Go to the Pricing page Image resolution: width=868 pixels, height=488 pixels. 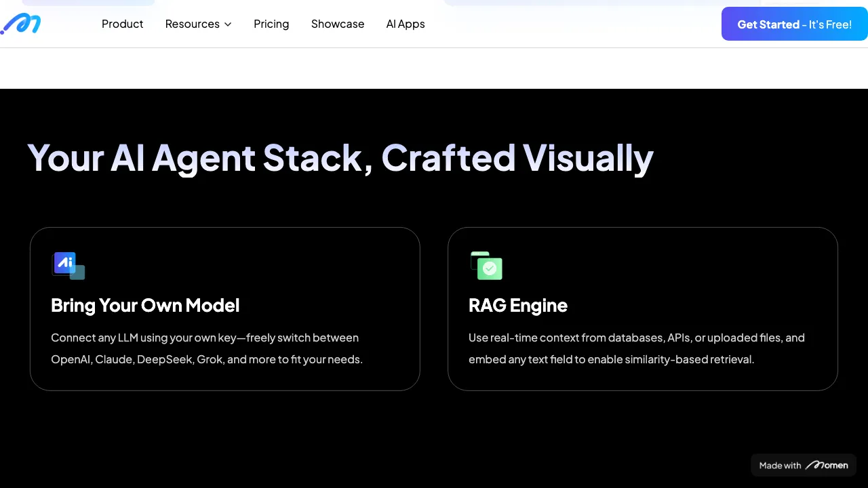click(271, 24)
